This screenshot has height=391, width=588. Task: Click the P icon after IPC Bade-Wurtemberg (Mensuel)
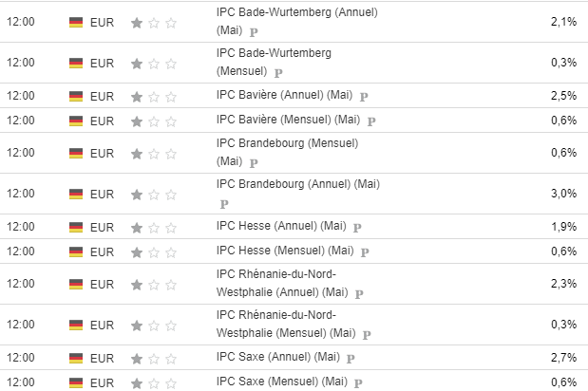[x=277, y=71]
